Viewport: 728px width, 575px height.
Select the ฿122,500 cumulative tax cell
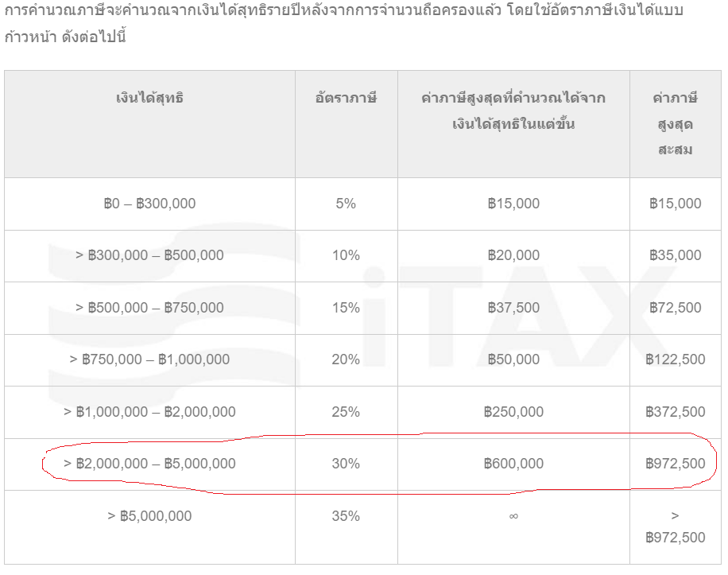pyautogui.click(x=675, y=359)
